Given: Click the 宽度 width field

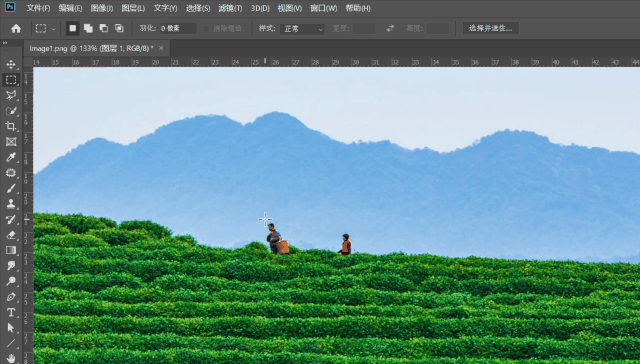Looking at the screenshot, I should pyautogui.click(x=364, y=29).
